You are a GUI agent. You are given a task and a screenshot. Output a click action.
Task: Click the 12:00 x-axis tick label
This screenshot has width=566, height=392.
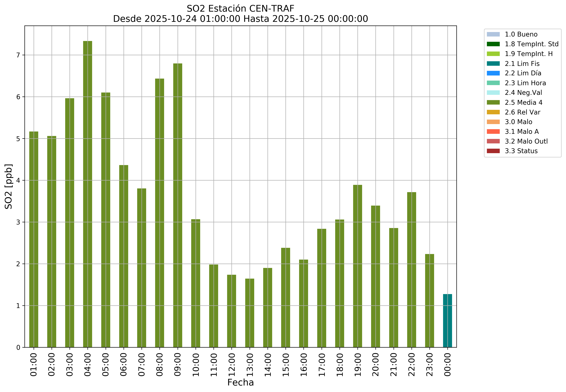(231, 364)
